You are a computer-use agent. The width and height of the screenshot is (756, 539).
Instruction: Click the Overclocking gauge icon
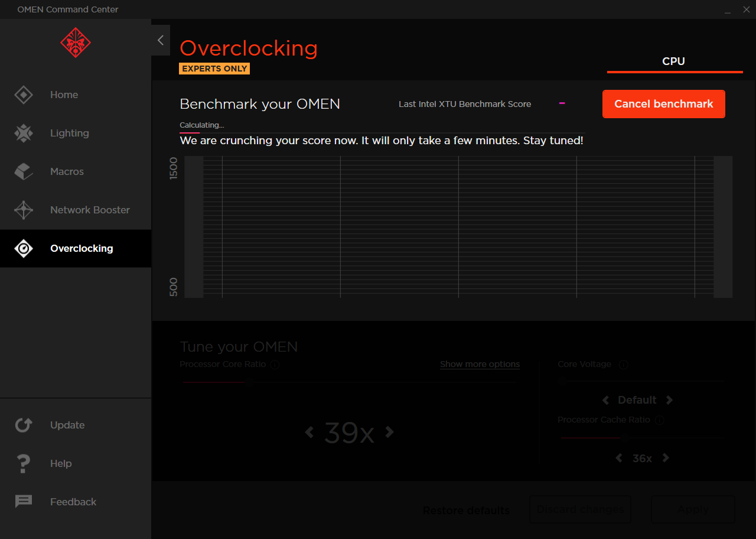coord(24,248)
